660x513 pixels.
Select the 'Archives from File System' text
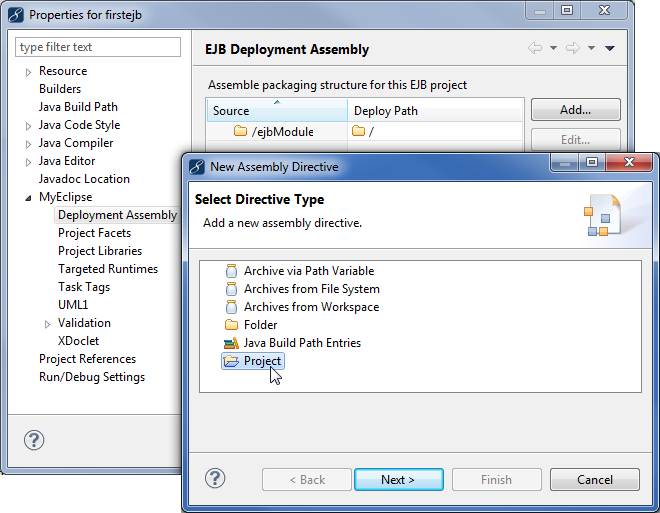tap(312, 289)
